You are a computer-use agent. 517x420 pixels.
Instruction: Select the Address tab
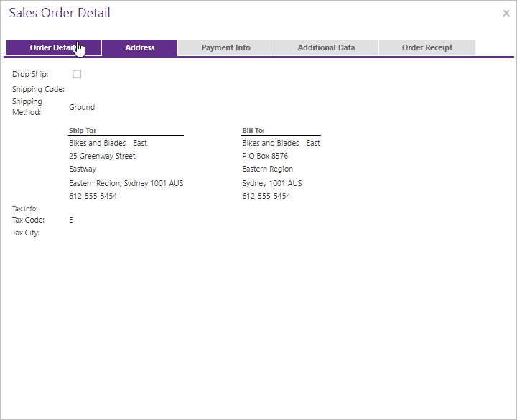(140, 48)
